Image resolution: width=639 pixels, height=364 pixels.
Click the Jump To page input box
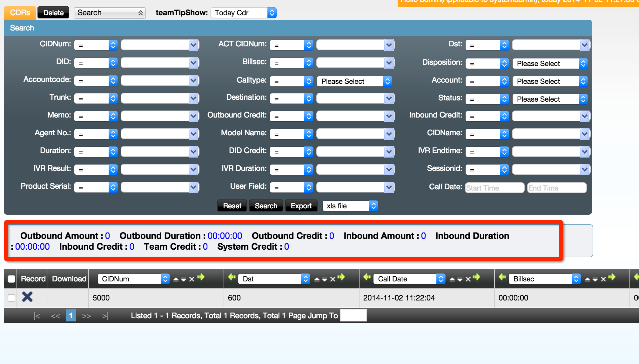click(353, 316)
